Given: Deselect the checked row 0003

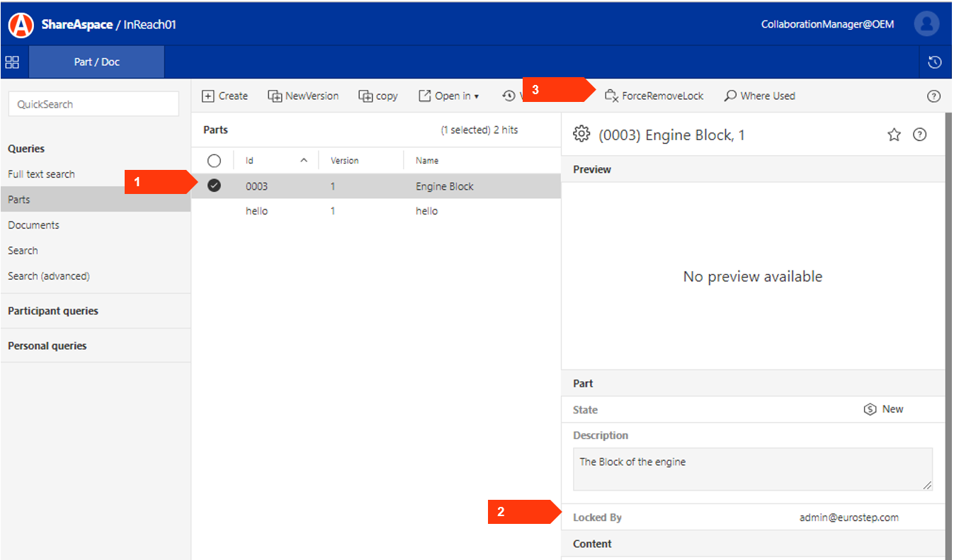Looking at the screenshot, I should (214, 185).
